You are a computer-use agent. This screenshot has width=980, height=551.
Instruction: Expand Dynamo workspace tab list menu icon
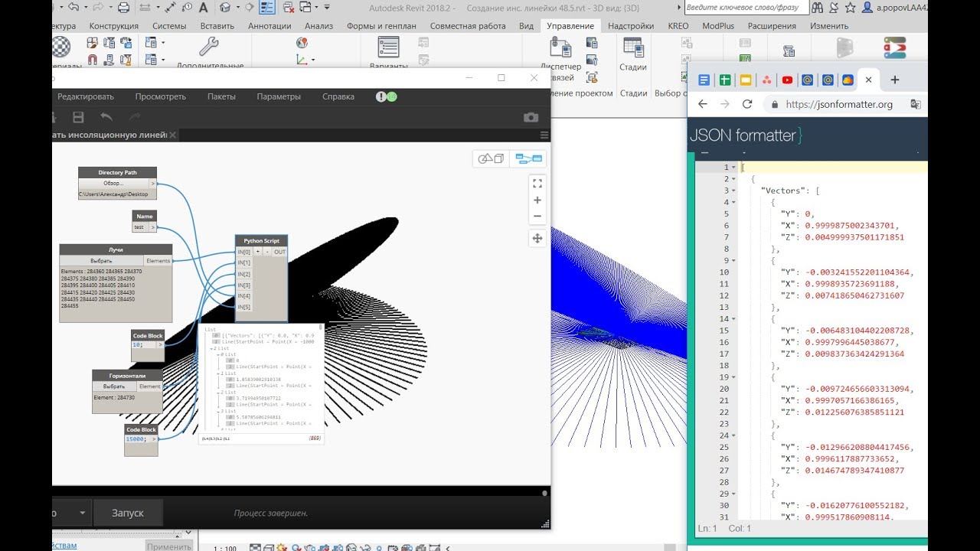[x=544, y=135]
